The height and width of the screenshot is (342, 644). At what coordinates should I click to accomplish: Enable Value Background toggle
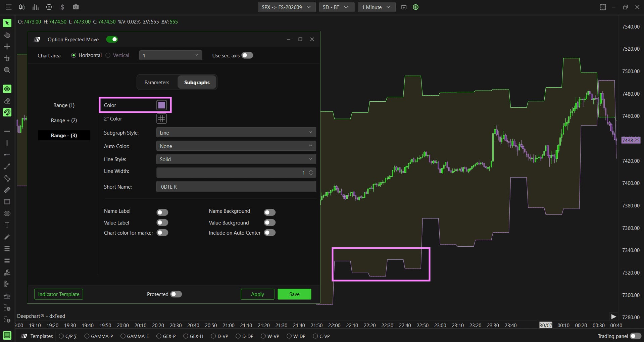(x=270, y=223)
